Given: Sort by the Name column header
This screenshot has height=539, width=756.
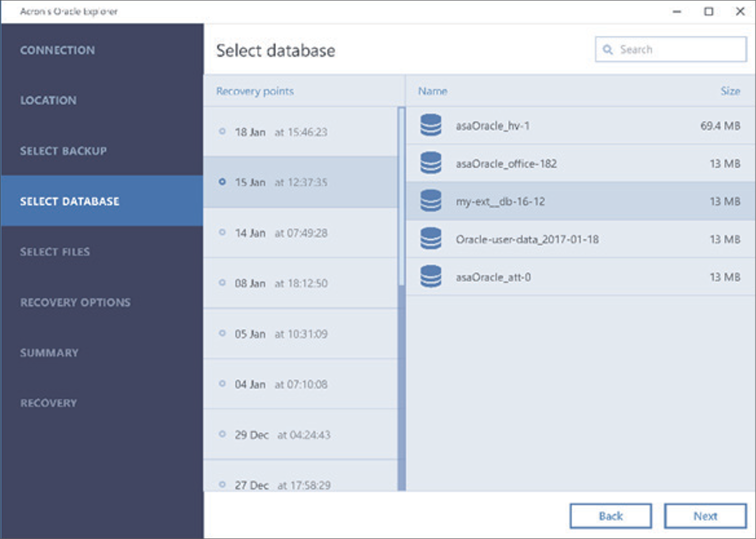Looking at the screenshot, I should (433, 91).
